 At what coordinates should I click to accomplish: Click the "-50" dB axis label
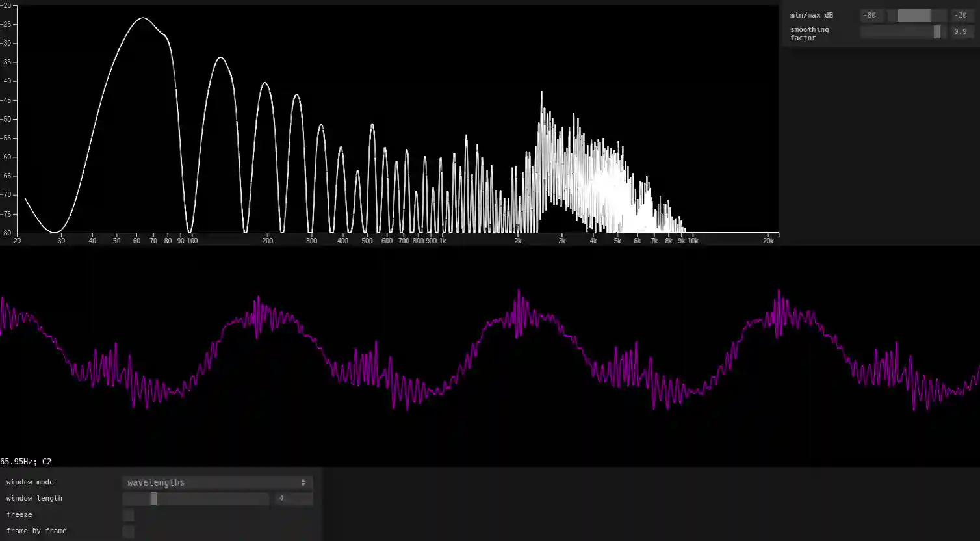[6, 119]
